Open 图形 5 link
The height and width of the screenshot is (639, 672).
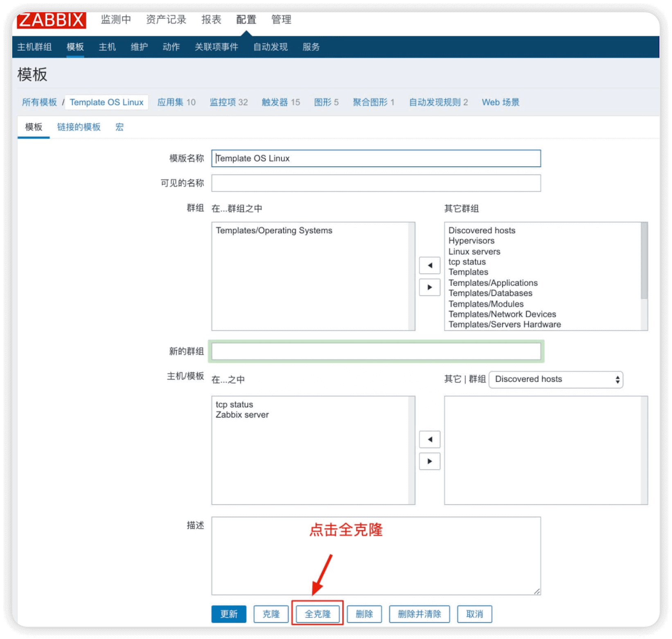click(x=326, y=102)
